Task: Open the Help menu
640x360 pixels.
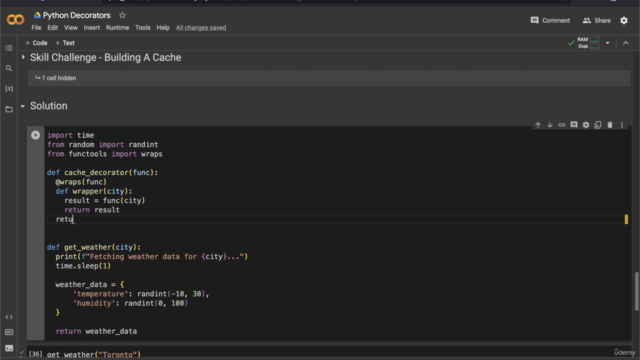Action: pyautogui.click(x=163, y=28)
